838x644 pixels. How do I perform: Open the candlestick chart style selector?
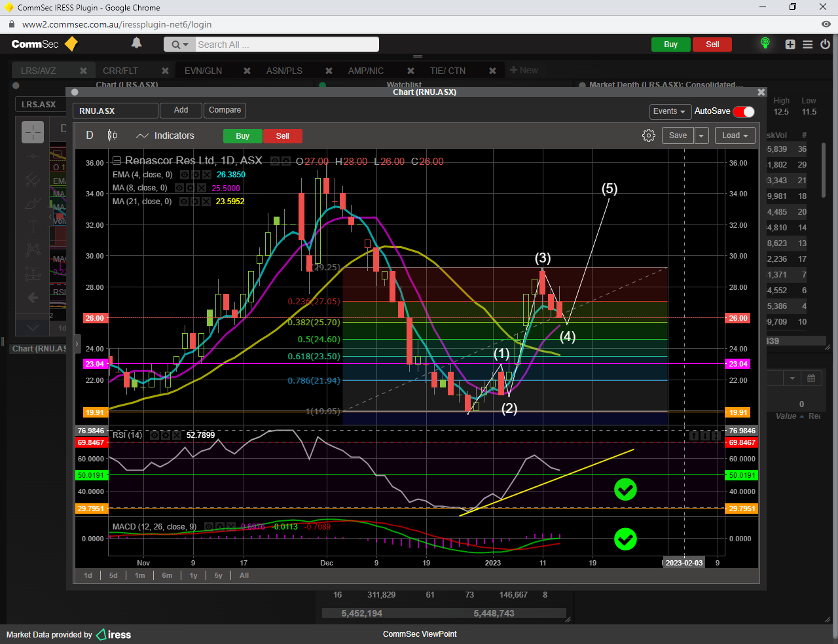(x=112, y=135)
